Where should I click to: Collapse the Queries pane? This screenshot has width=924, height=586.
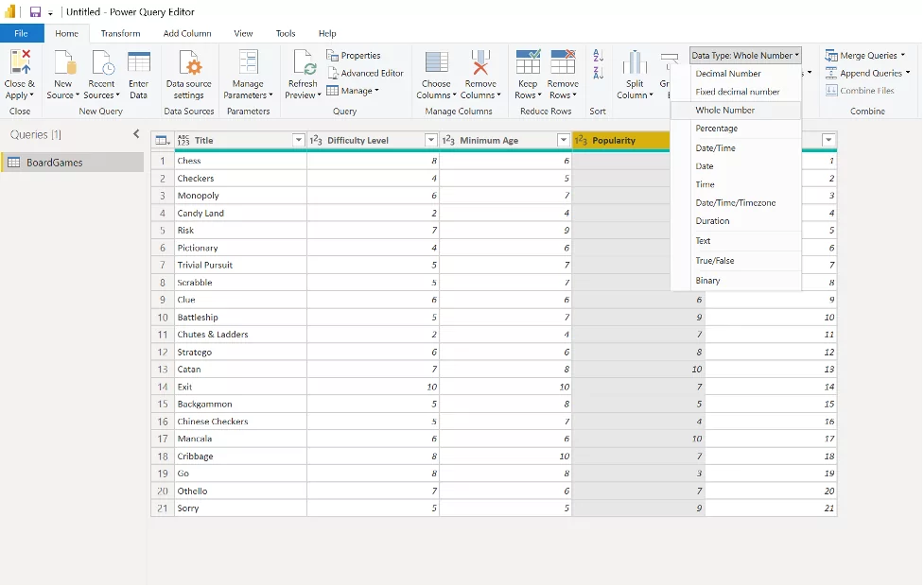tap(136, 134)
